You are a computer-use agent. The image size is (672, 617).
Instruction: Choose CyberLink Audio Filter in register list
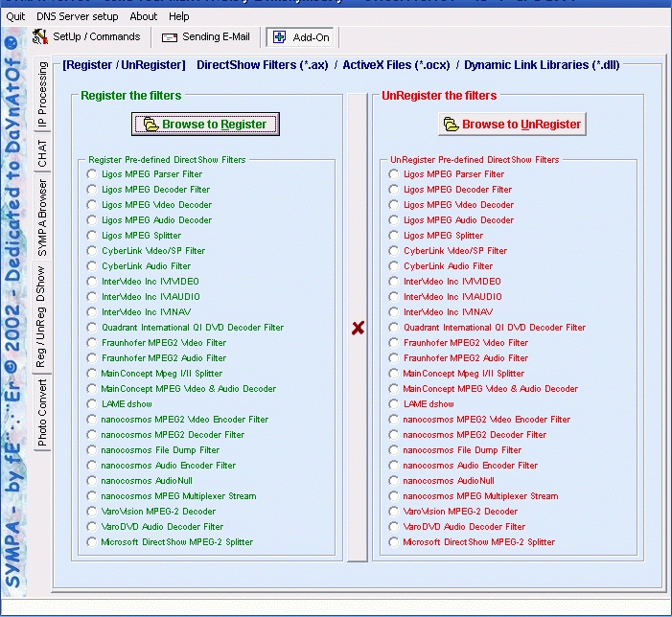92,266
